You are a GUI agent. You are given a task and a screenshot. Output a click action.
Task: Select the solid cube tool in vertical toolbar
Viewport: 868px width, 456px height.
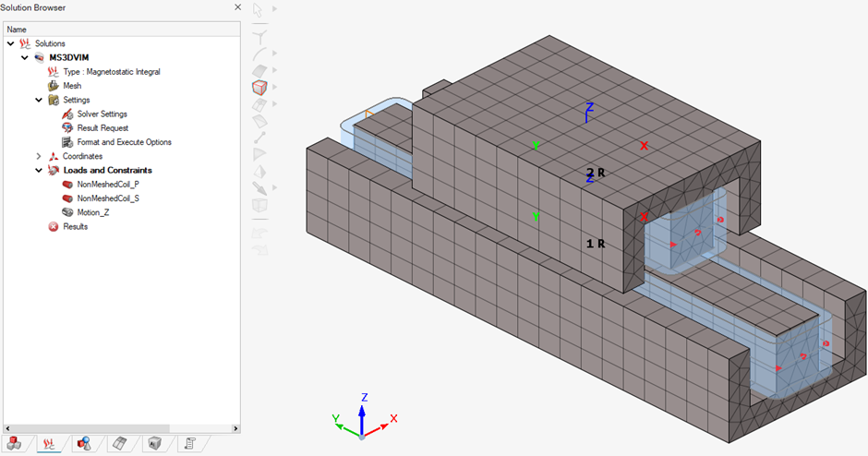259,88
